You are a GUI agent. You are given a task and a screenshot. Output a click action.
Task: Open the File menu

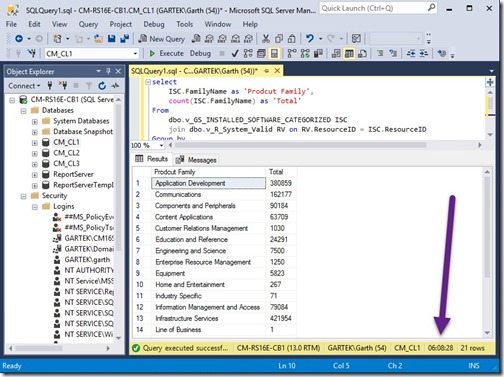11,24
